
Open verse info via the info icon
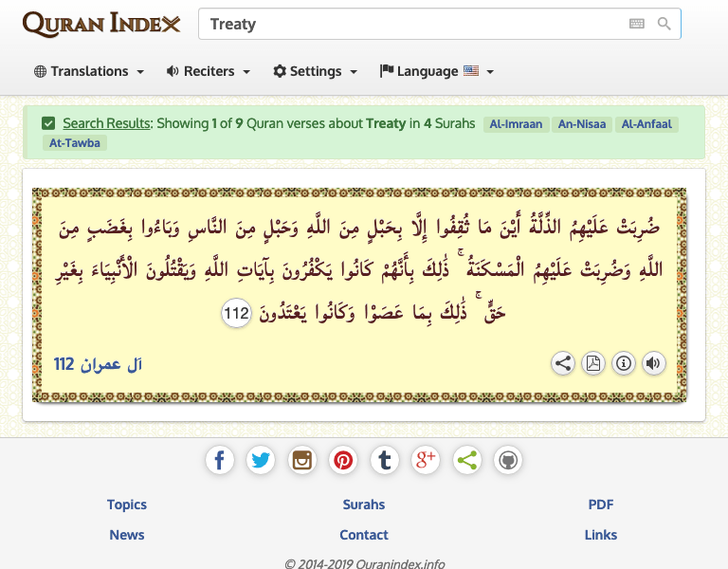pos(624,363)
